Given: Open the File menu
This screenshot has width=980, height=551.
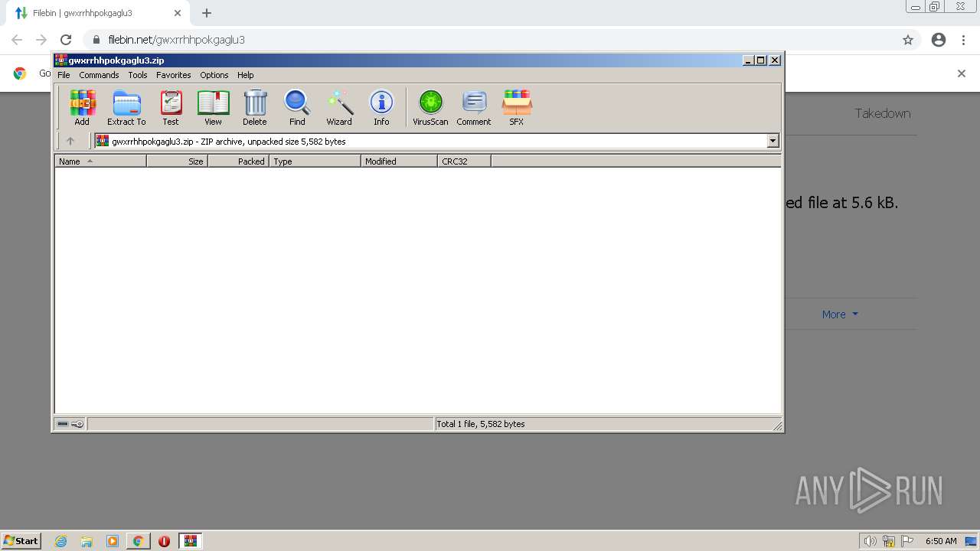Looking at the screenshot, I should [64, 75].
